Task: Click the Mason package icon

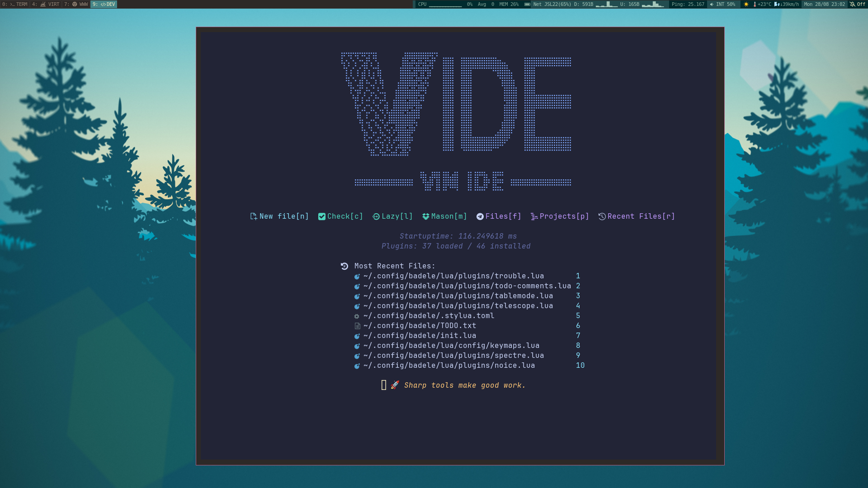Action: 425,216
